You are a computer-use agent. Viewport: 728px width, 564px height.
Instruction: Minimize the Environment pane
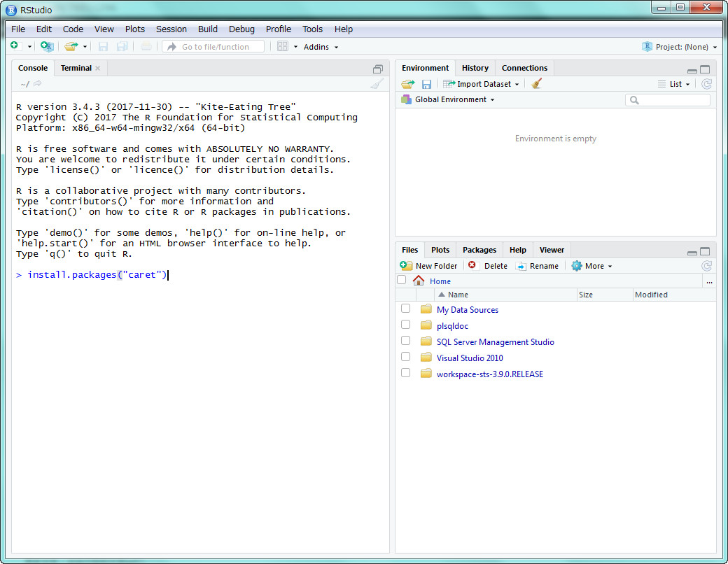[692, 70]
